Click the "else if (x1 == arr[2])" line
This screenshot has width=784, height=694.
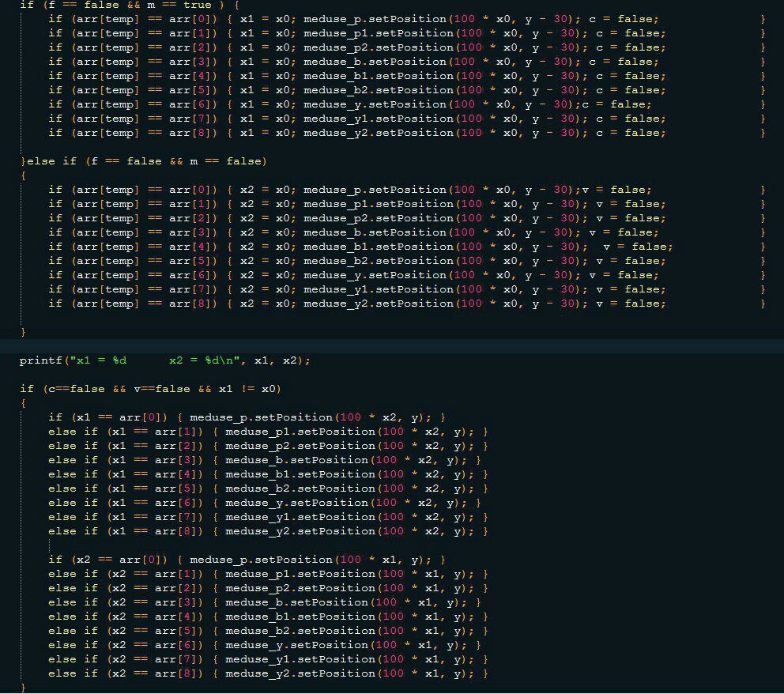pyautogui.click(x=268, y=446)
